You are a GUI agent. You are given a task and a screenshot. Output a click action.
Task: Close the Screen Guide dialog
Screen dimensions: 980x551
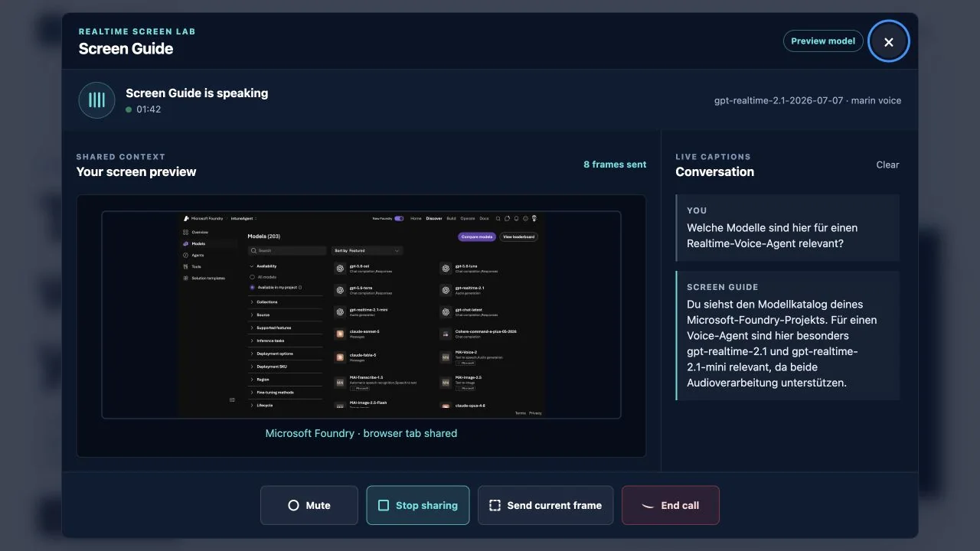coord(888,41)
